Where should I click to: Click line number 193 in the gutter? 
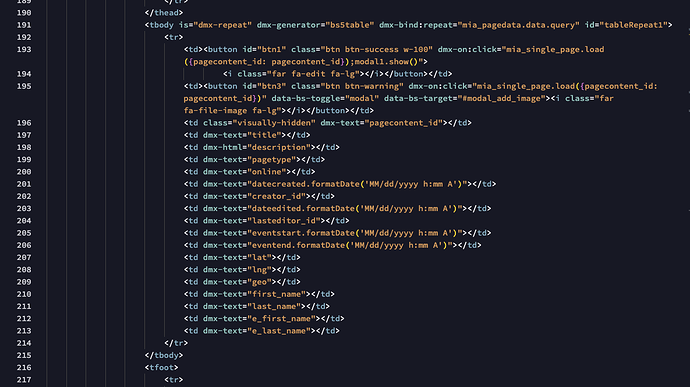[x=24, y=49]
